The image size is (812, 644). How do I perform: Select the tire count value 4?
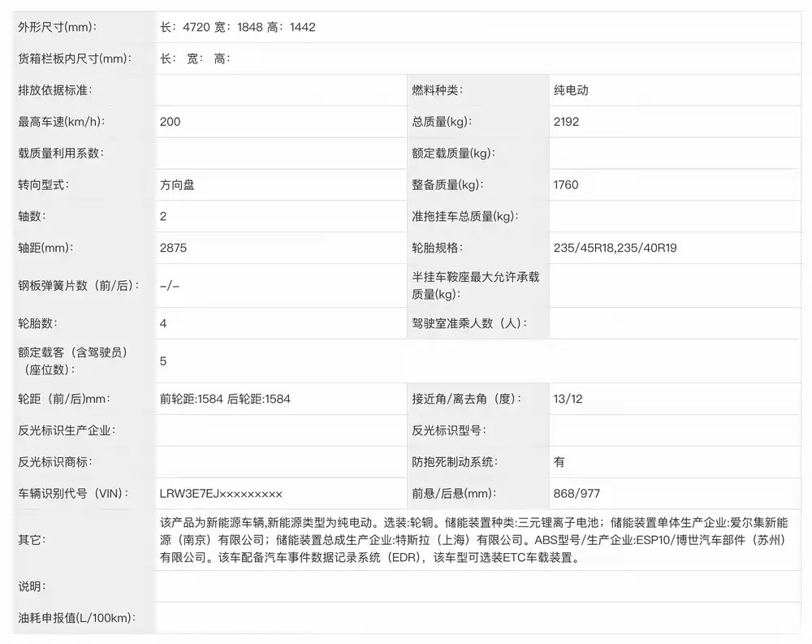point(163,324)
